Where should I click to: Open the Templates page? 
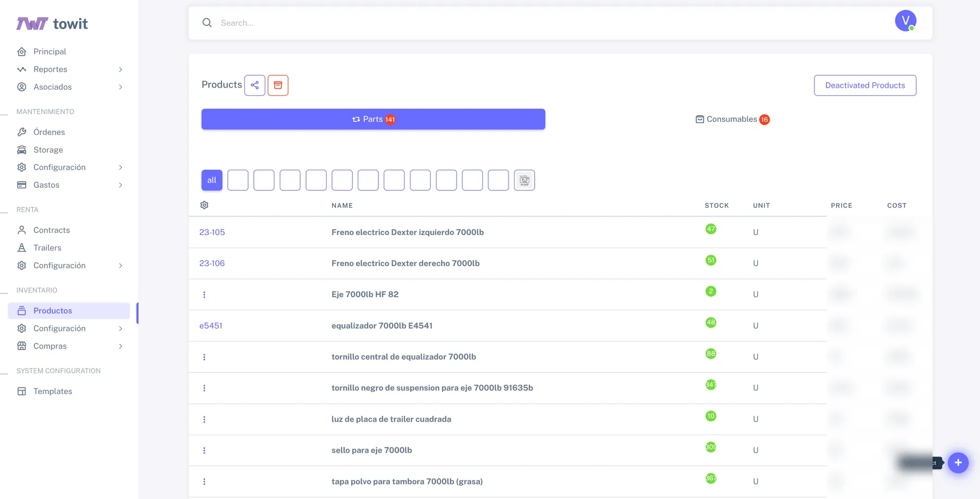click(52, 391)
